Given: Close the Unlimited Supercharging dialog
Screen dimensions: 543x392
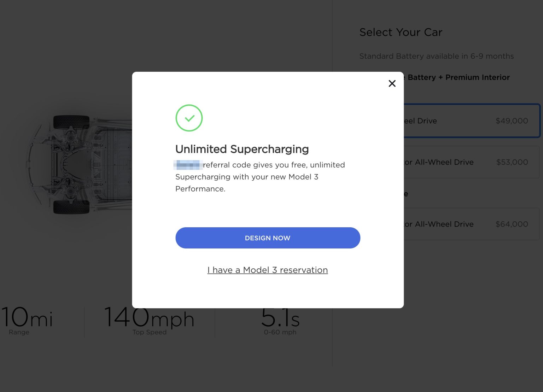Looking at the screenshot, I should pyautogui.click(x=392, y=83).
